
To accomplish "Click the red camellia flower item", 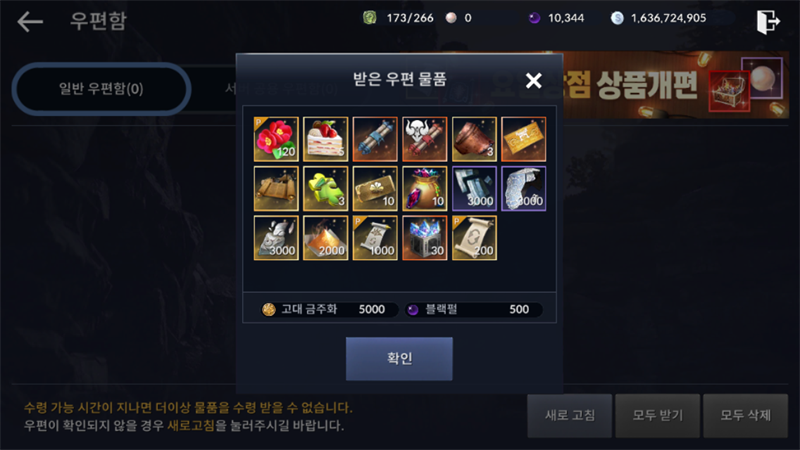I will (x=276, y=139).
